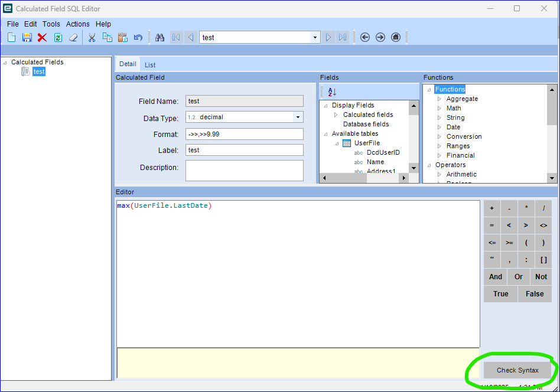
Task: Collapse the Available tables node
Action: pos(325,134)
